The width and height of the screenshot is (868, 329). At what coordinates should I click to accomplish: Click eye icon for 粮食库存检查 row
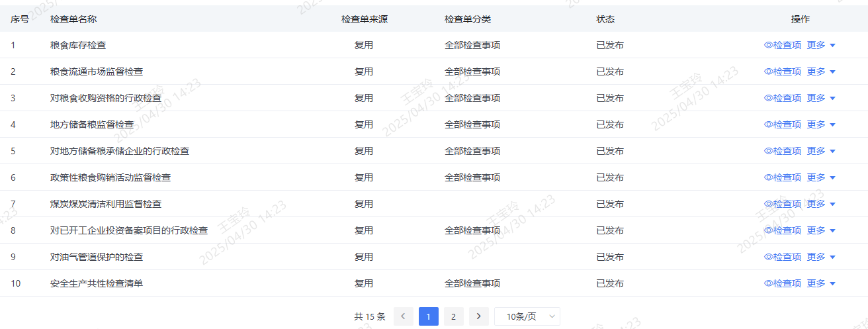(x=768, y=45)
